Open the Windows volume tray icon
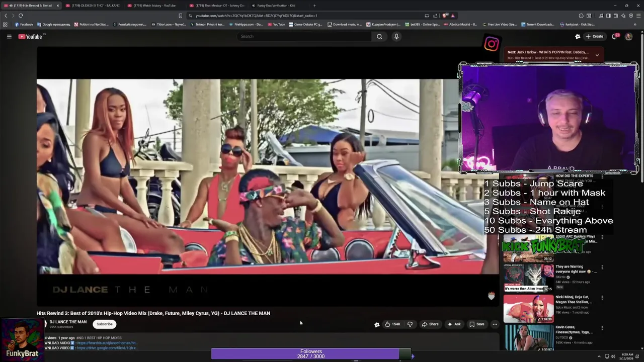This screenshot has height=362, width=644. [613, 356]
